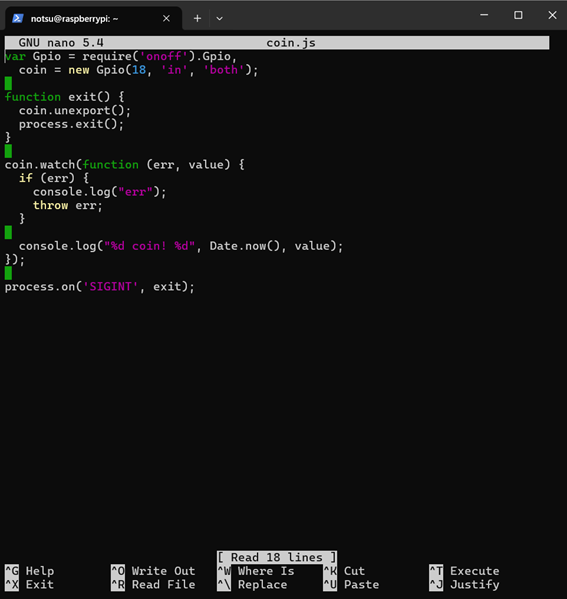Click the coin.js filename in title bar
The height and width of the screenshot is (599, 567).
[291, 43]
